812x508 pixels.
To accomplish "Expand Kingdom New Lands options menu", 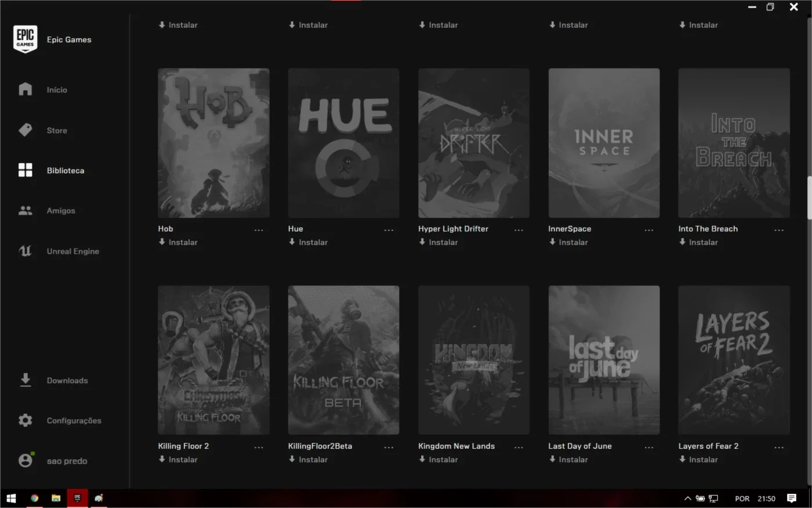I will pyautogui.click(x=519, y=447).
